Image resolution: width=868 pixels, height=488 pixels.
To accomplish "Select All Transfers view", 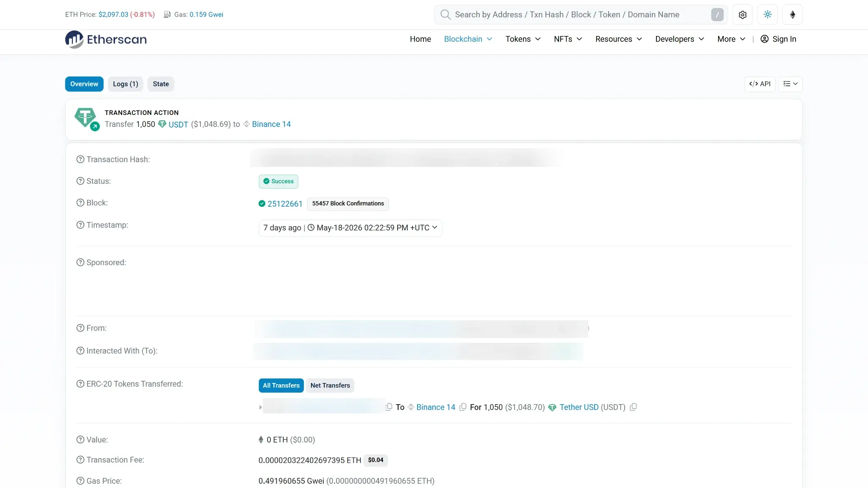I will point(281,385).
